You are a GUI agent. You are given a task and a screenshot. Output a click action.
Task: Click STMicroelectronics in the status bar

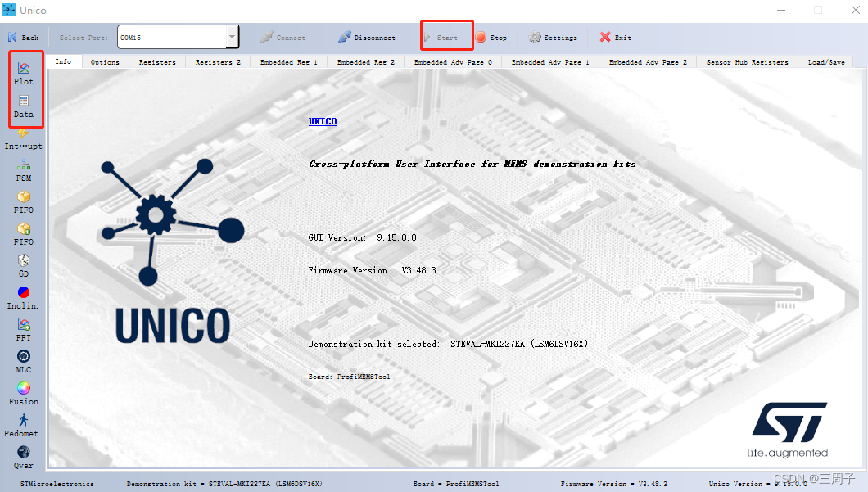57,484
